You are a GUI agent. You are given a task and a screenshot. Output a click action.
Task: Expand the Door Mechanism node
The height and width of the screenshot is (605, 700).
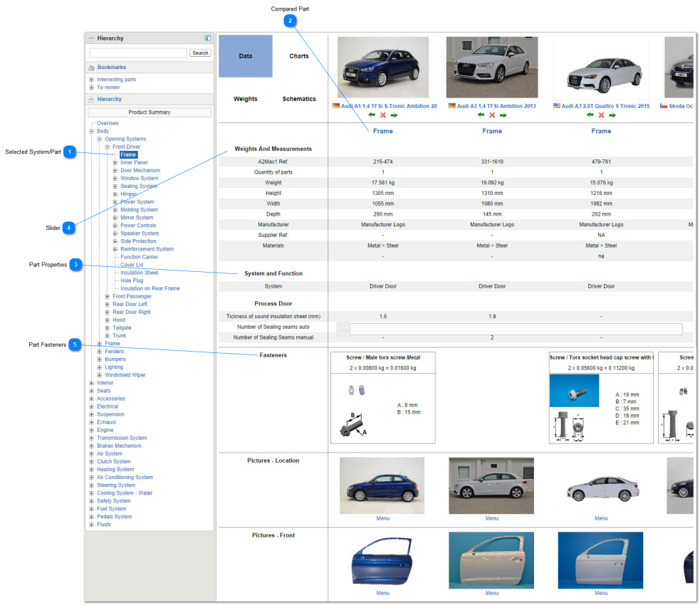(x=115, y=170)
